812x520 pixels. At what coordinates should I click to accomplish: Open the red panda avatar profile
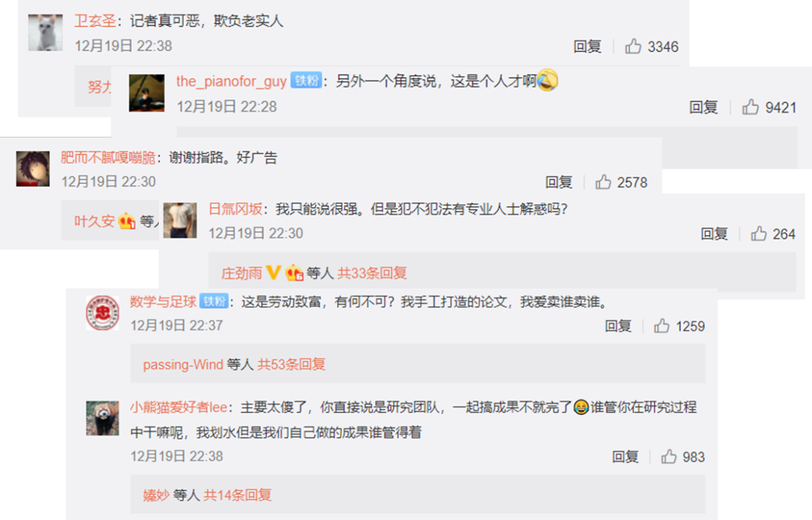tap(102, 418)
